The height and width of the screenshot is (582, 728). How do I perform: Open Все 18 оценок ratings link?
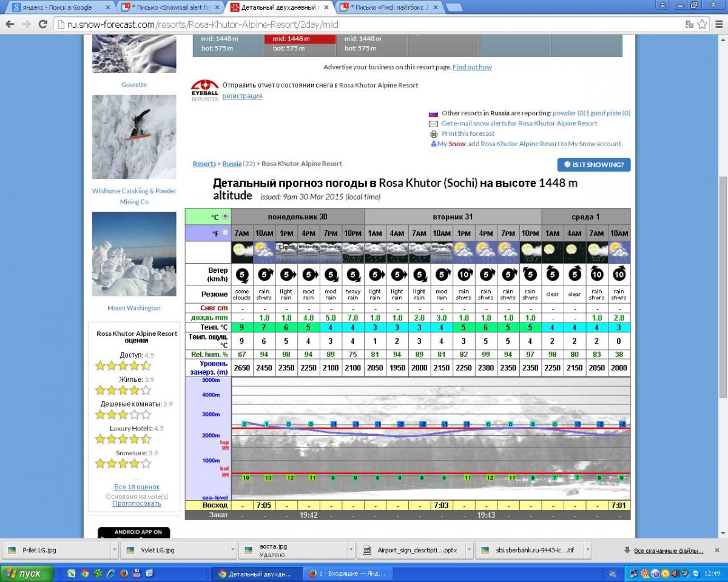[136, 487]
